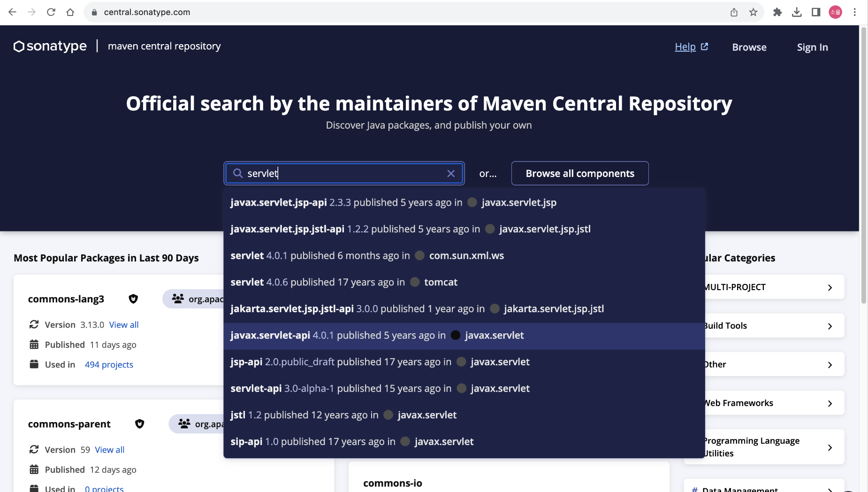Open the commons-lang3 package title
This screenshot has width=868, height=492.
tap(66, 299)
